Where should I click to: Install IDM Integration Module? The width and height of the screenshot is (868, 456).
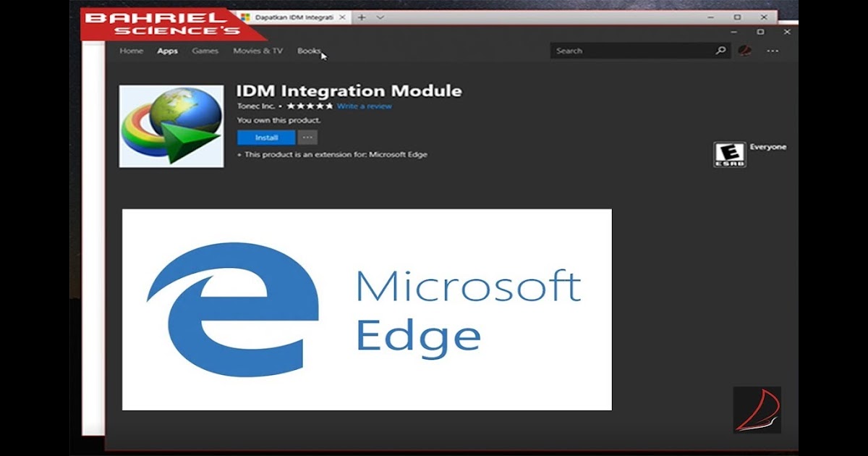pyautogui.click(x=266, y=138)
